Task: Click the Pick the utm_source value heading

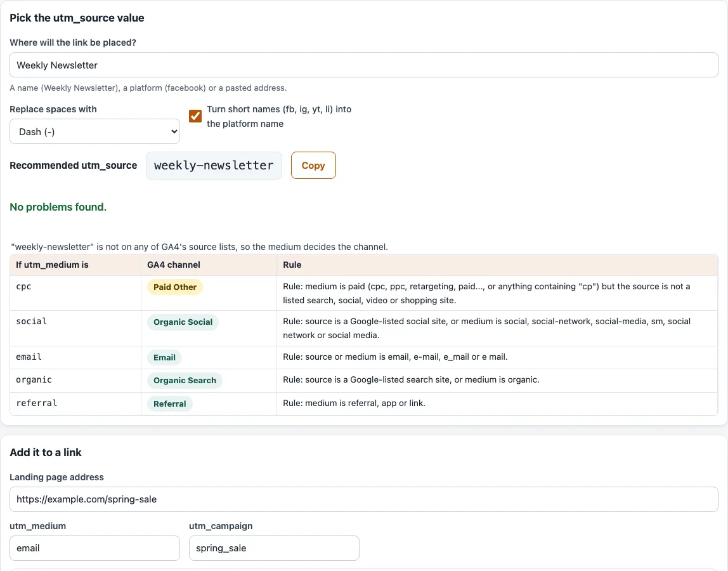Action: click(x=77, y=18)
